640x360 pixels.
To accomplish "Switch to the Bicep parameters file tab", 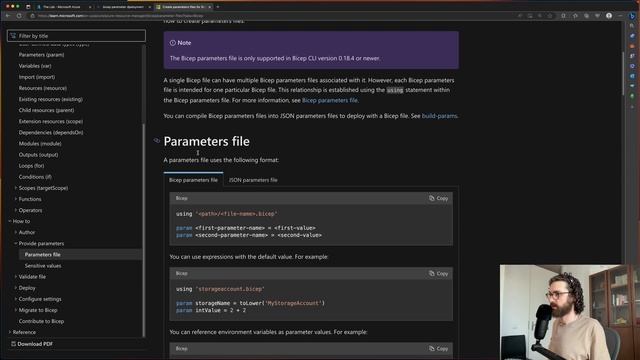I will point(193,180).
